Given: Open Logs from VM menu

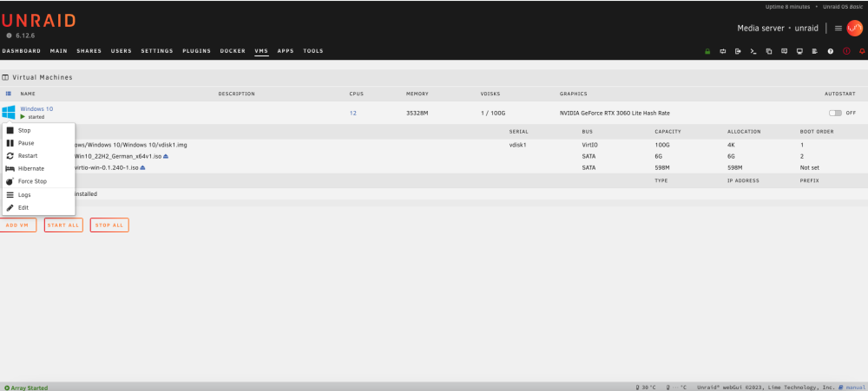Looking at the screenshot, I should 39,195.
